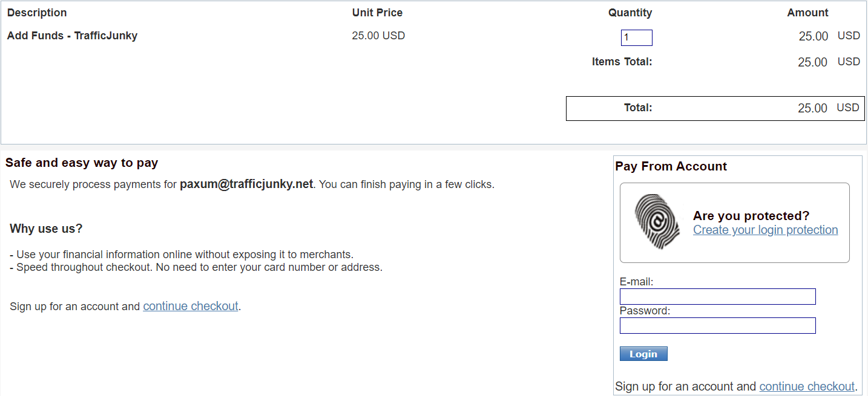Click the 'Are you protected?' heading
868x396 pixels.
point(751,216)
